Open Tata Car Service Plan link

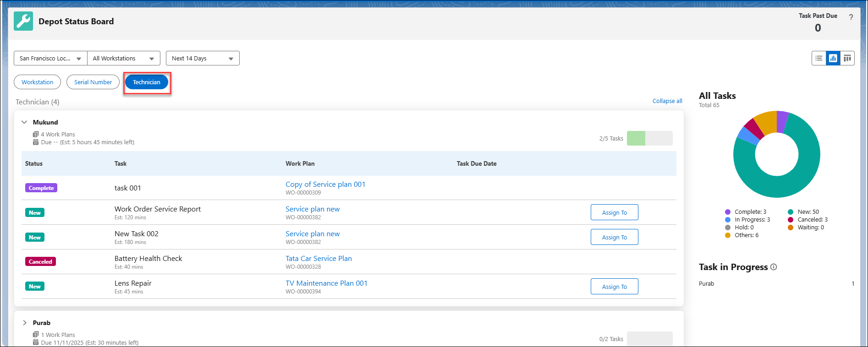pyautogui.click(x=319, y=258)
